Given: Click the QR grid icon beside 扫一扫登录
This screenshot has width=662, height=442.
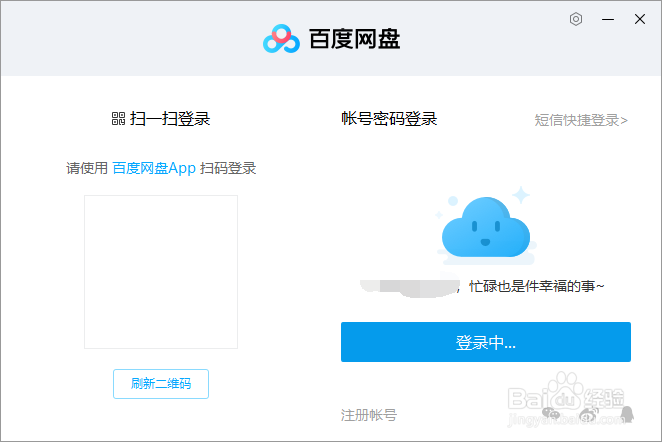Looking at the screenshot, I should point(118,119).
